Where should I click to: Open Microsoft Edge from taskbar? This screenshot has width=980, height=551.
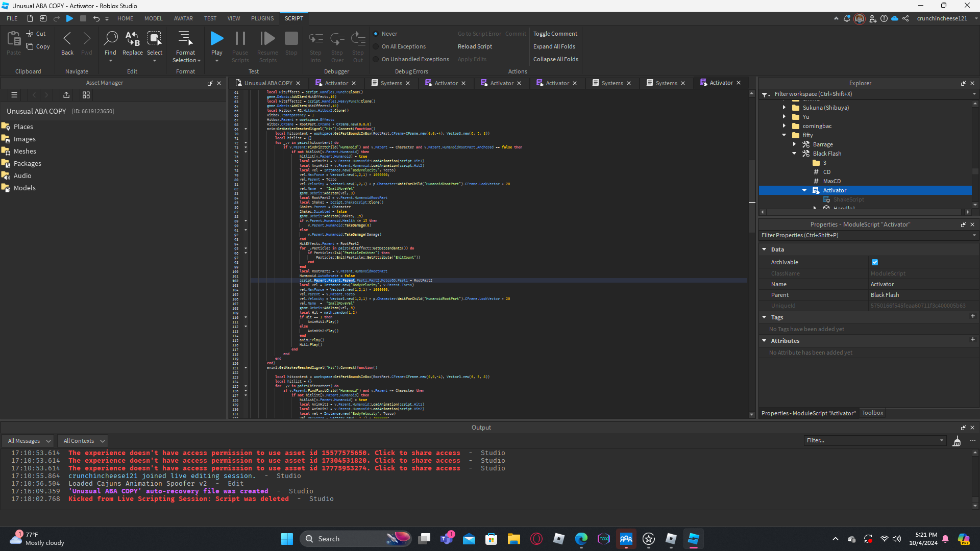pos(581,539)
